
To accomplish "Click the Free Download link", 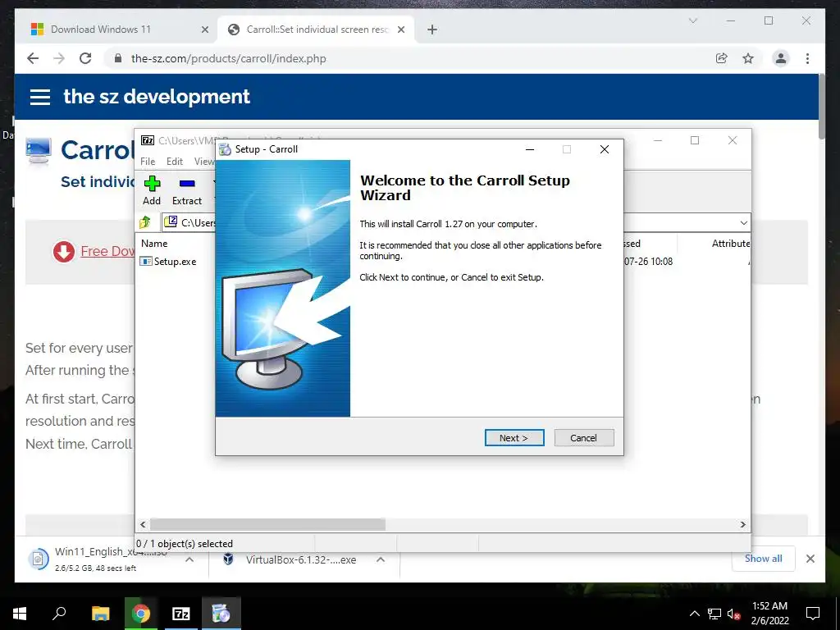I will [107, 251].
